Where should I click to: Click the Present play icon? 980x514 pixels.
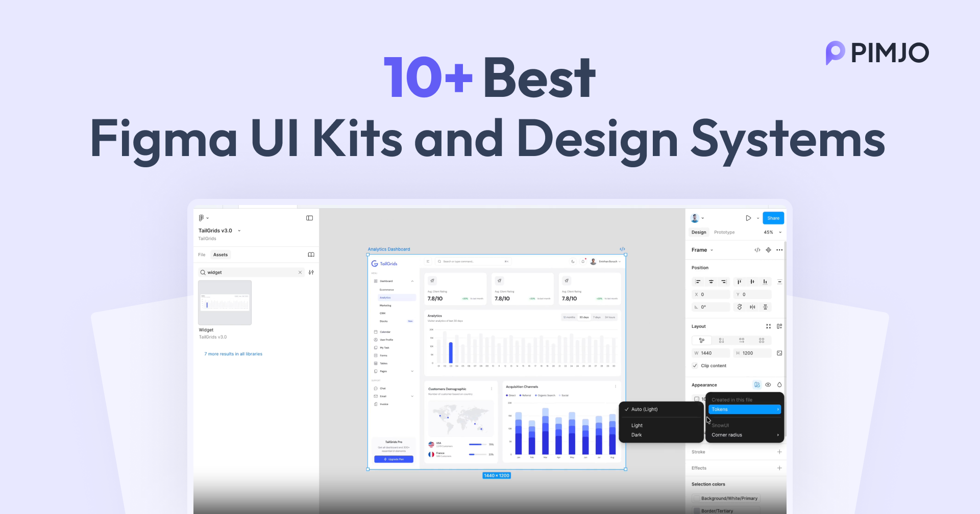point(748,218)
